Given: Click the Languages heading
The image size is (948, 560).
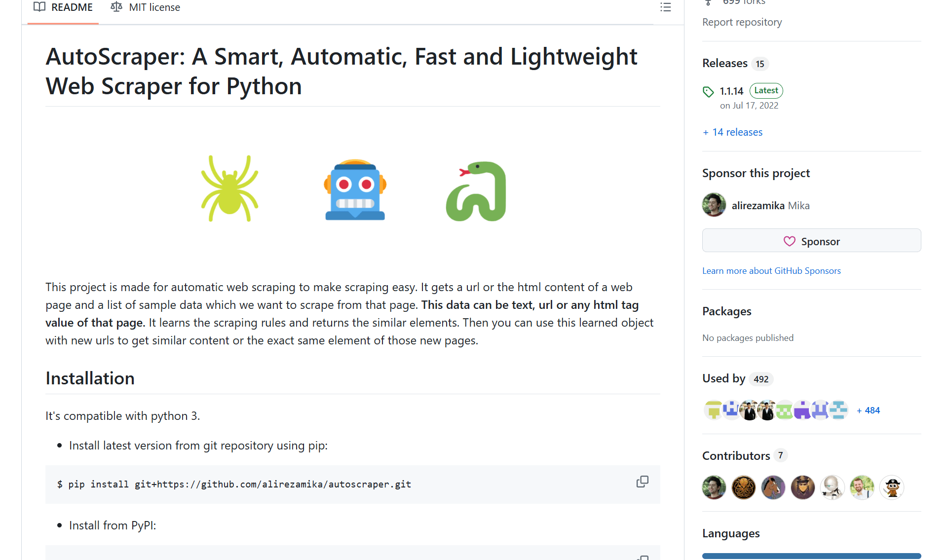Looking at the screenshot, I should (x=731, y=533).
